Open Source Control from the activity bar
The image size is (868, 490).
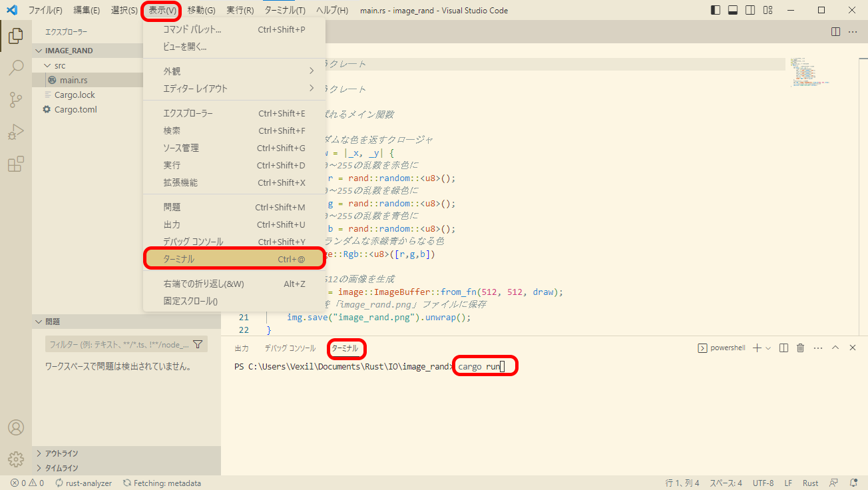(16, 100)
